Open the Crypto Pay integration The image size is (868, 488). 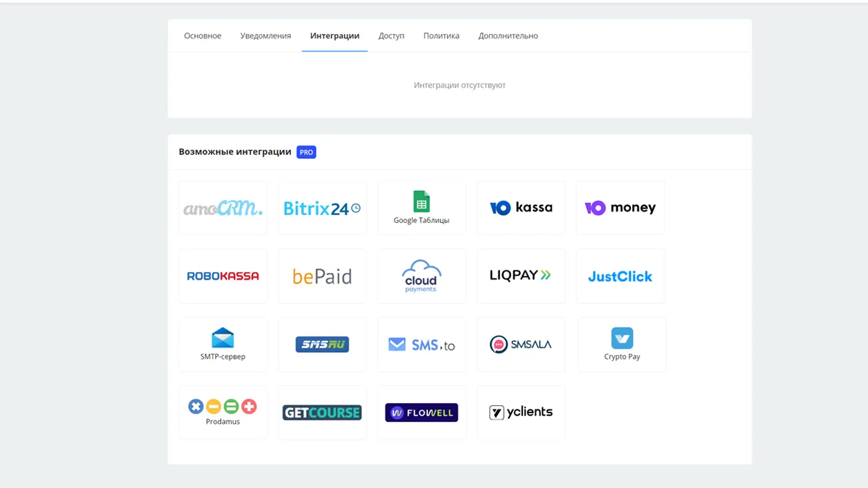[x=622, y=344]
